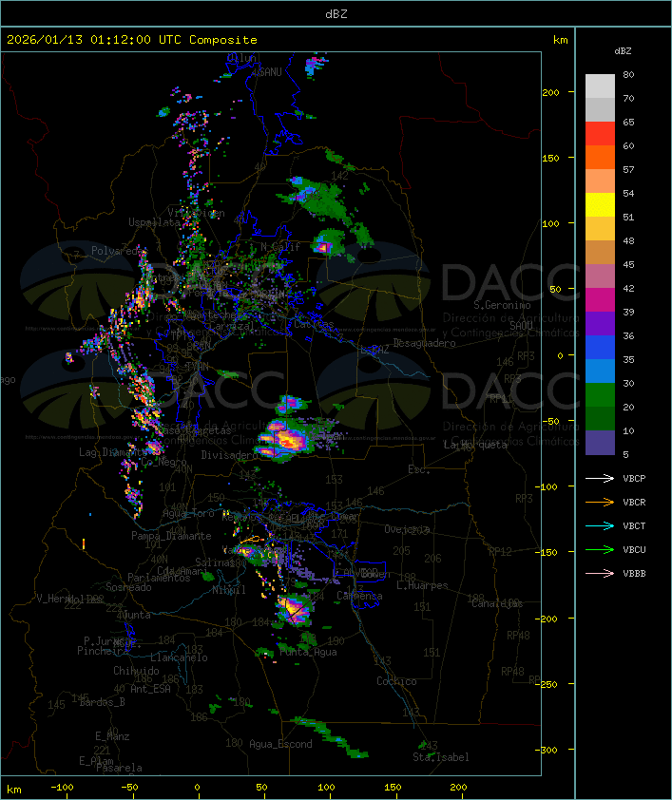
Task: Click the VBCT legend label
Action: (x=634, y=525)
